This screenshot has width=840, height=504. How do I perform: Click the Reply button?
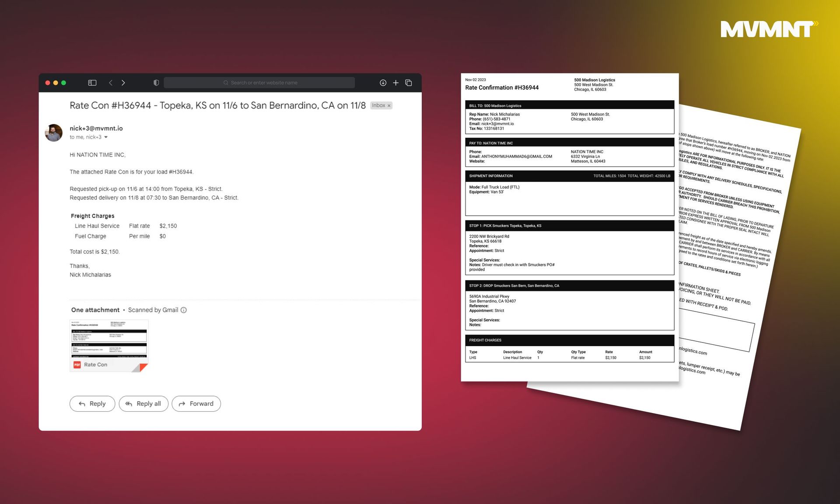[92, 404]
